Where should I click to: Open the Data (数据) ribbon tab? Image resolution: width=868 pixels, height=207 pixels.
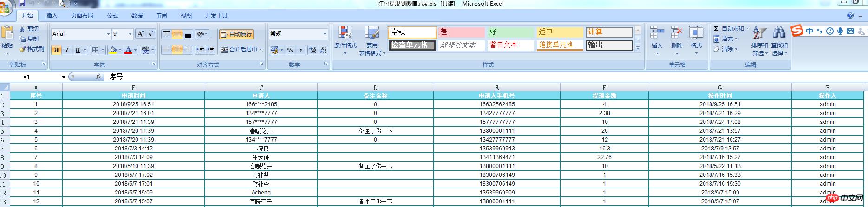point(137,15)
